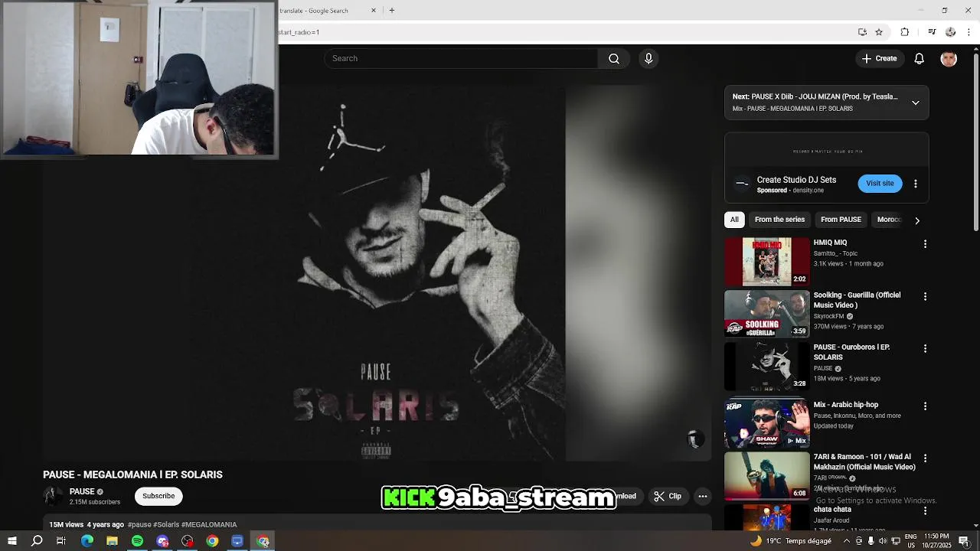The image size is (980, 551).
Task: Open the PAUSE channel avatar
Action: tap(53, 496)
